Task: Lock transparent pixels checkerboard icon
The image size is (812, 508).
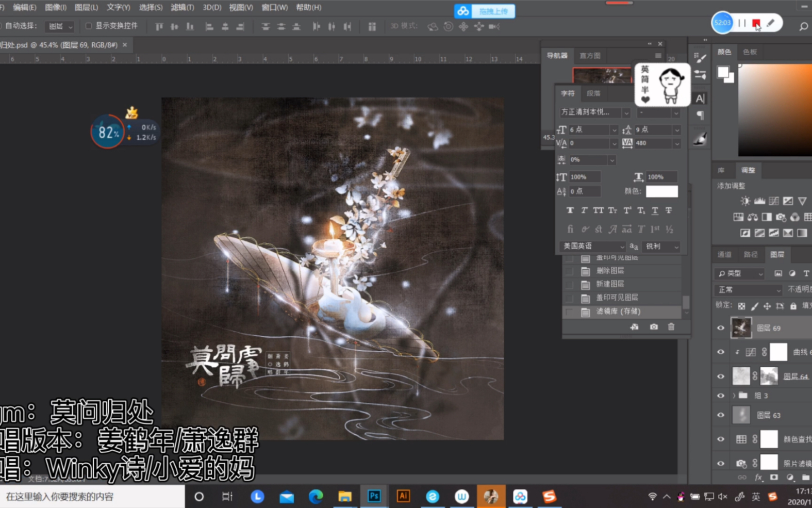Action: 741,306
